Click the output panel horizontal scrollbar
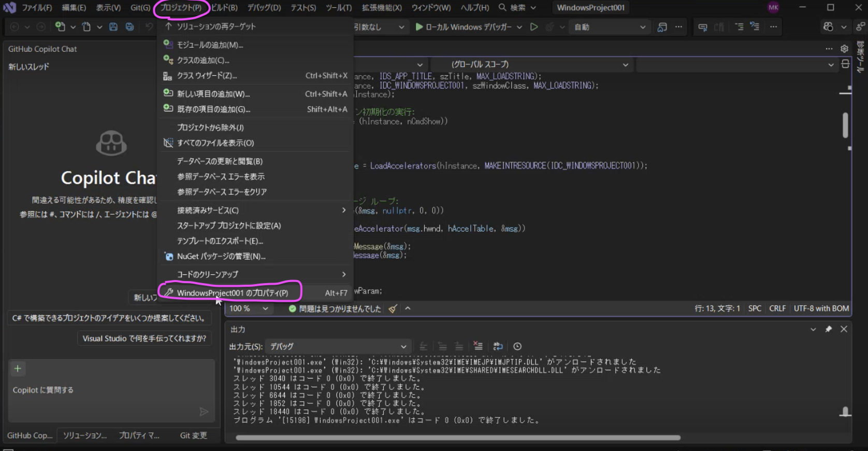This screenshot has width=868, height=451. pos(458,438)
